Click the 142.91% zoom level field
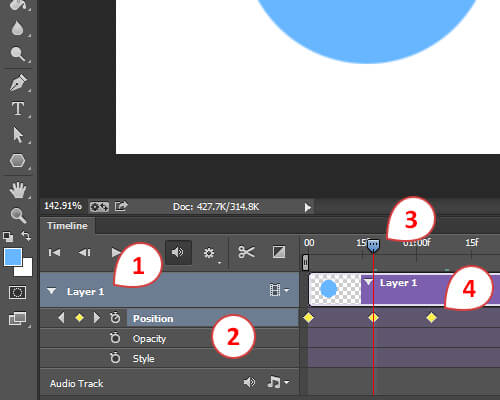 tap(63, 206)
